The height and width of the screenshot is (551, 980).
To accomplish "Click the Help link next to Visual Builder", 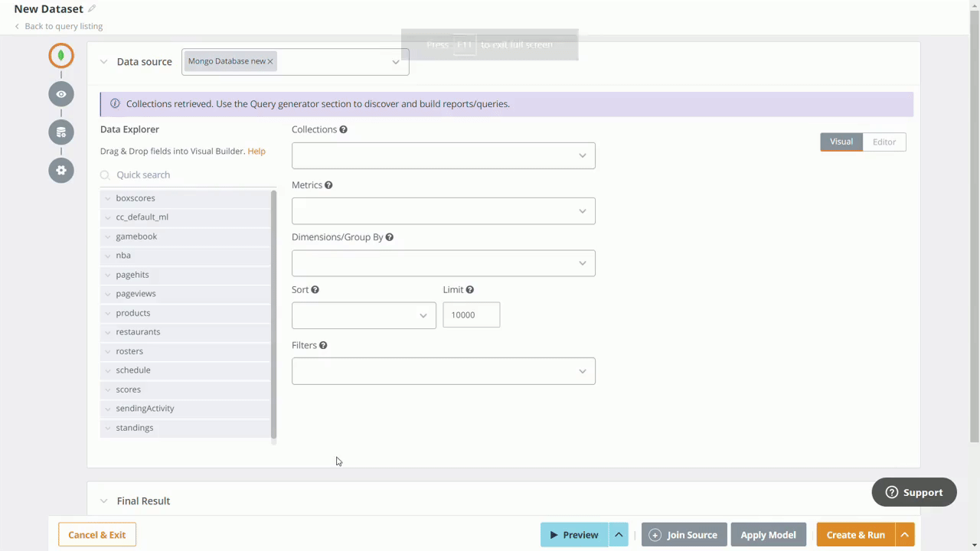I will (x=256, y=151).
